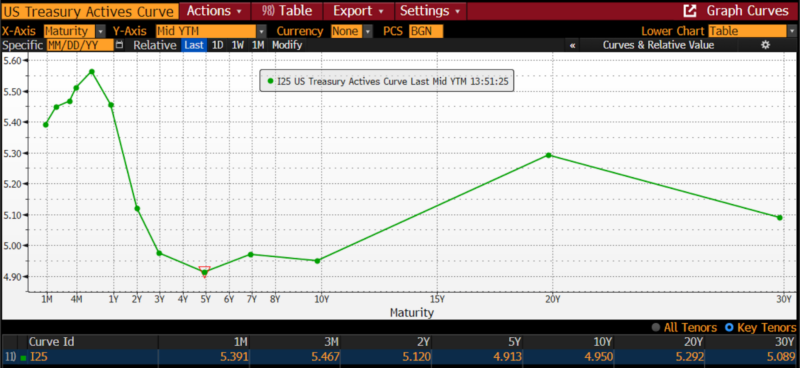
Task: Click the I25 curve legend entry
Action: click(387, 81)
